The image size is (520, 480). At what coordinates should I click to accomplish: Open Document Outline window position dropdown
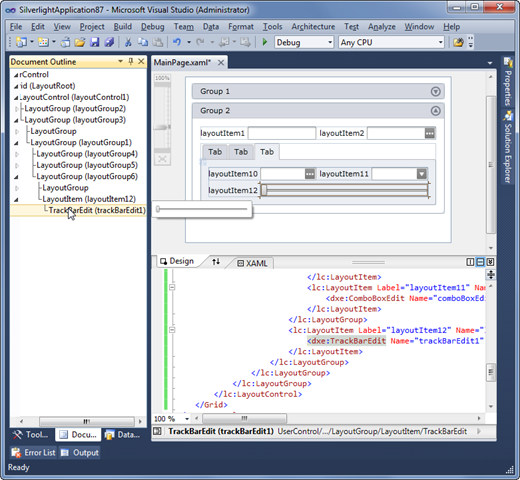click(120, 61)
